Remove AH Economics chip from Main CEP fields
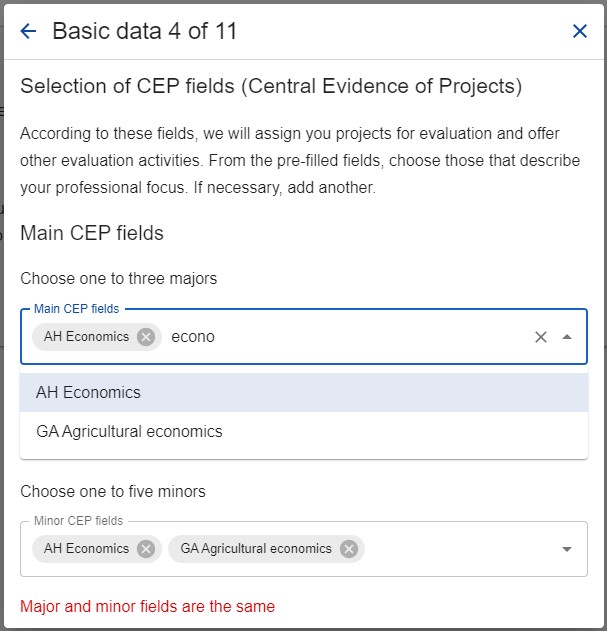 click(x=146, y=337)
